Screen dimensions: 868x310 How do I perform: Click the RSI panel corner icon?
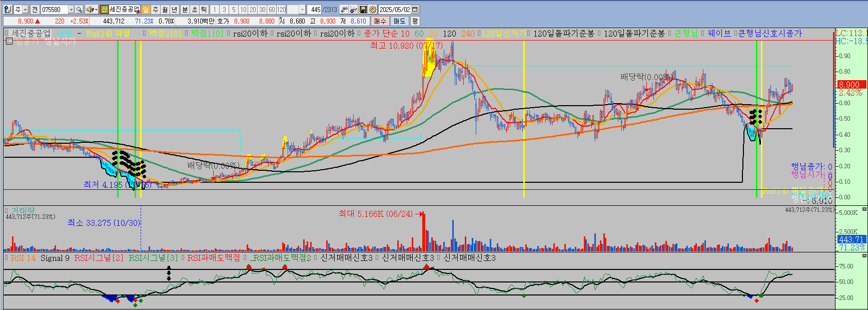coord(864,256)
